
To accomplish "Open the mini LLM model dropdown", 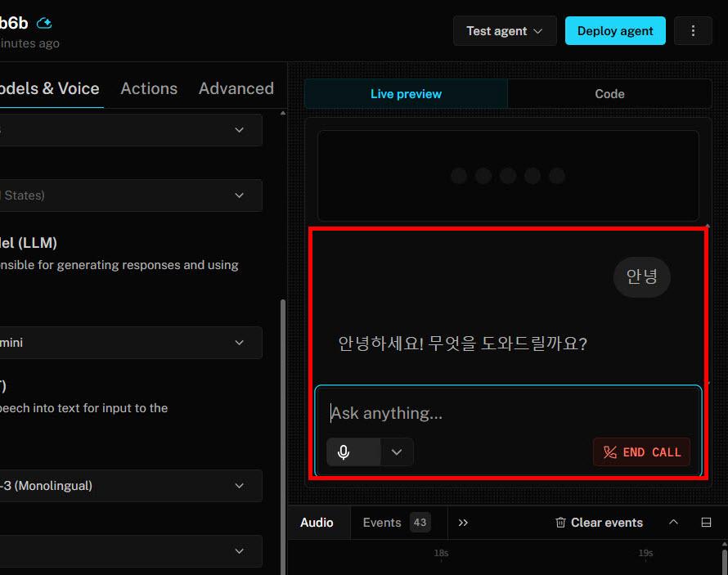I will point(131,343).
